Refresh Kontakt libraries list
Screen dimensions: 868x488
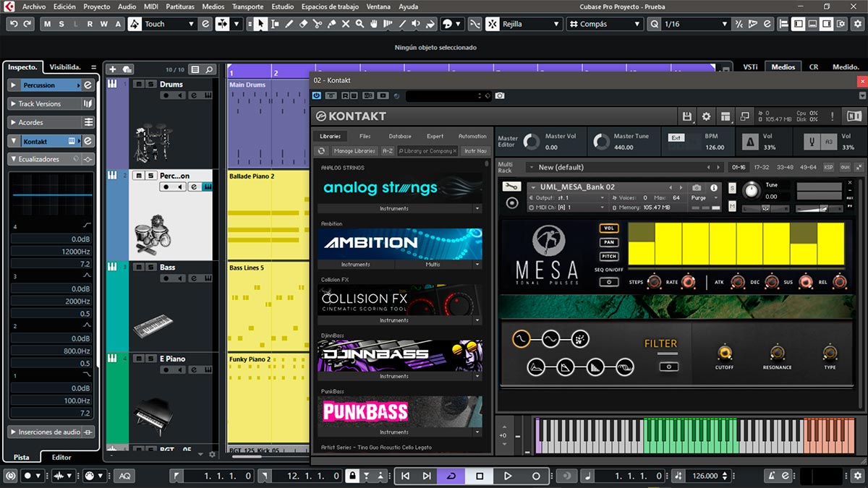323,151
